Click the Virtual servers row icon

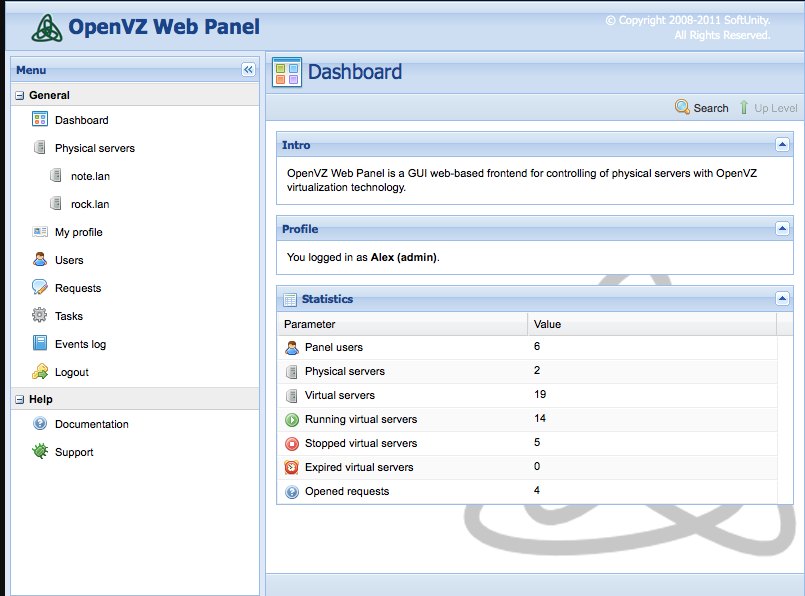[292, 396]
